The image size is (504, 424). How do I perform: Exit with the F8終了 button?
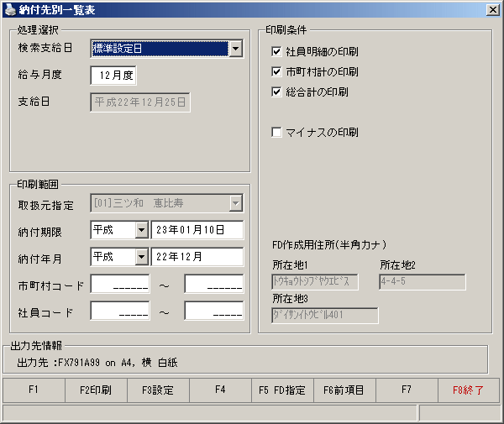point(469,390)
